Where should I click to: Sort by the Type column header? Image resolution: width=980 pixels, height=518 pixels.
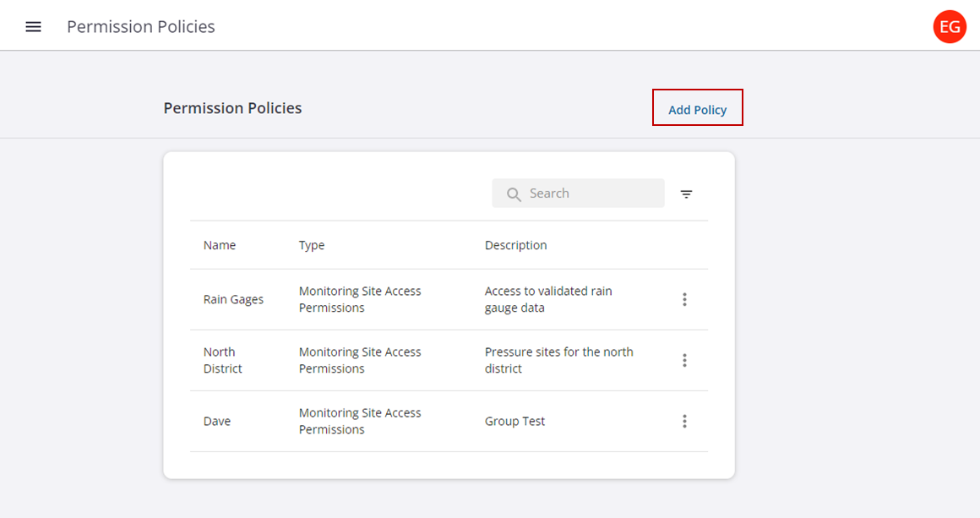pyautogui.click(x=312, y=245)
